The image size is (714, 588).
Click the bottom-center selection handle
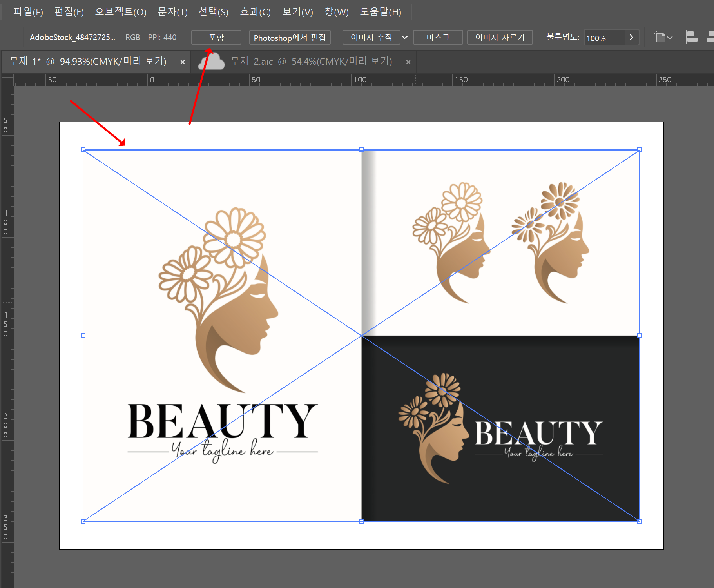tap(361, 521)
